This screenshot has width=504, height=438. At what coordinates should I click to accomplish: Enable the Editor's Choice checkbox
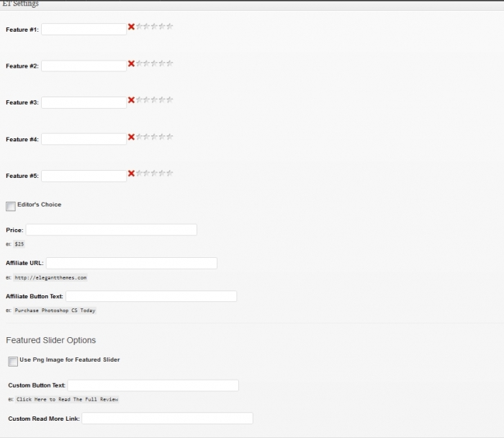(x=11, y=207)
